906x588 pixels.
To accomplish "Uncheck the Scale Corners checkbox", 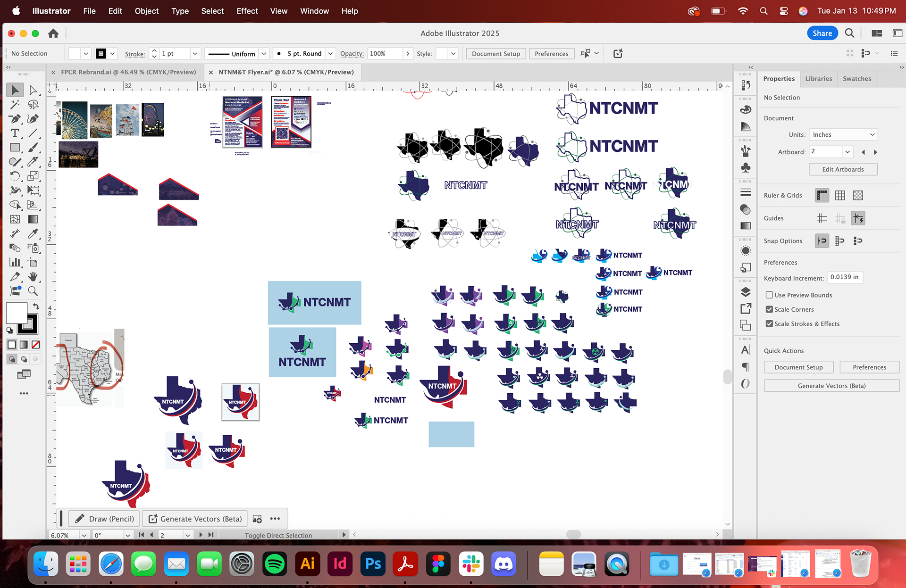I will click(769, 309).
